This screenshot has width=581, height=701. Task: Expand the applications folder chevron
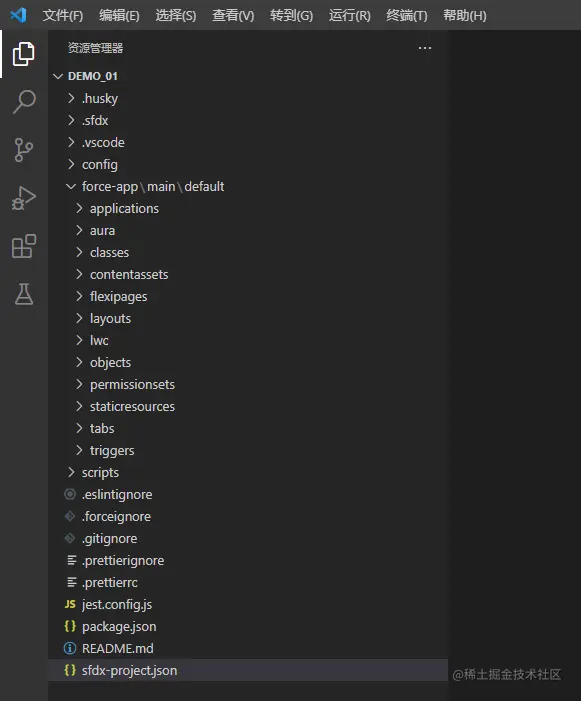(79, 208)
